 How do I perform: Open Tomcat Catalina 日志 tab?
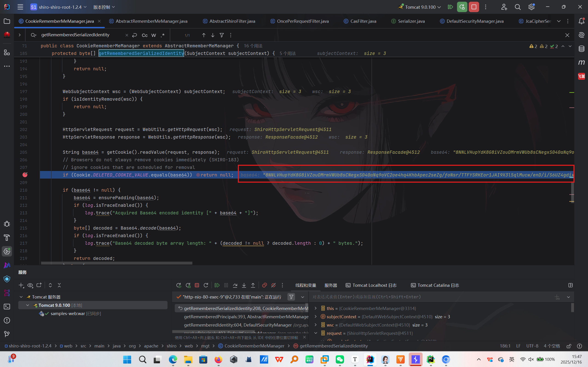point(435,285)
